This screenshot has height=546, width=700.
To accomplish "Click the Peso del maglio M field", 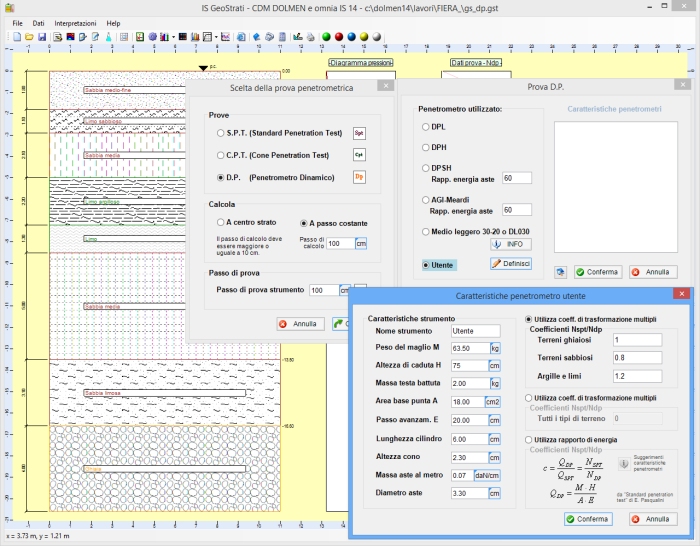I will point(470,348).
